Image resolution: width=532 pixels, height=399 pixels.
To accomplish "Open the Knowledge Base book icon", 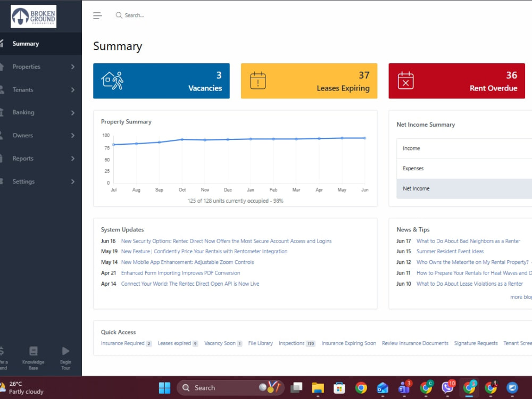I will (33, 351).
